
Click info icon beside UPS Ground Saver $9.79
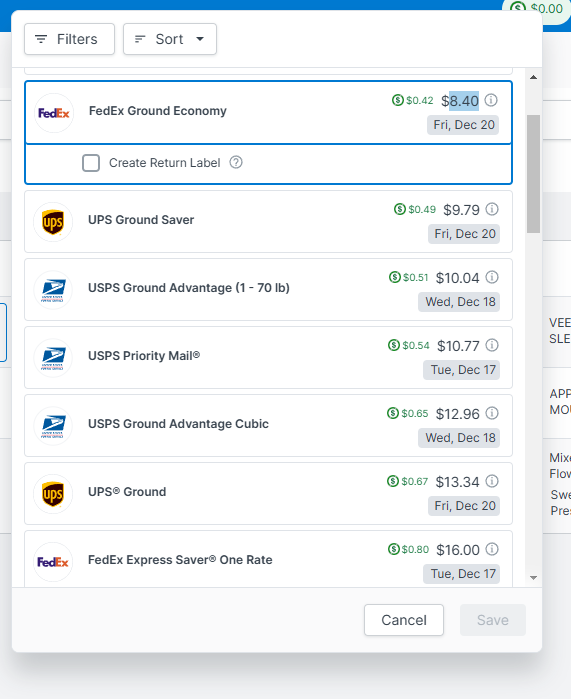coord(492,209)
